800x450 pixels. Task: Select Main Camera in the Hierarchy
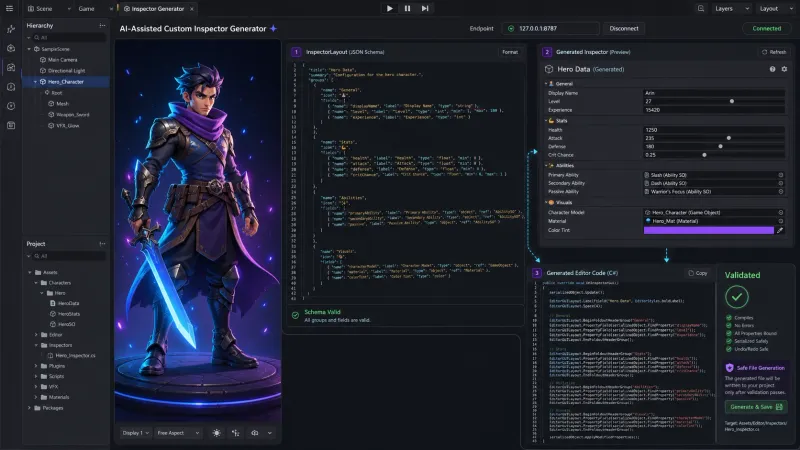pyautogui.click(x=62, y=60)
